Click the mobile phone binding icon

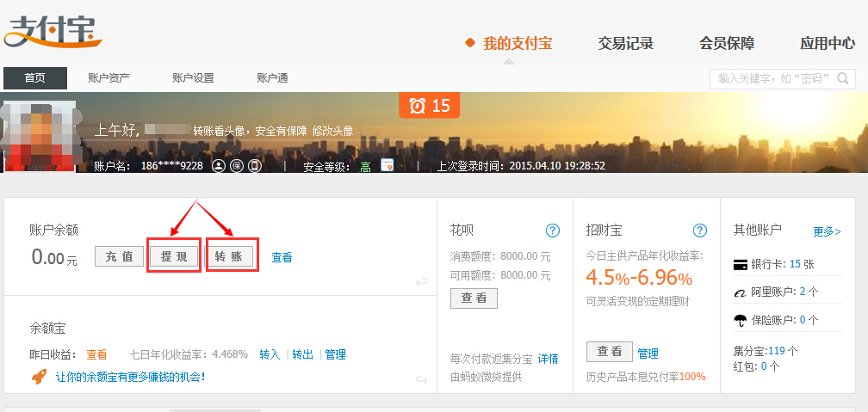coord(253,165)
